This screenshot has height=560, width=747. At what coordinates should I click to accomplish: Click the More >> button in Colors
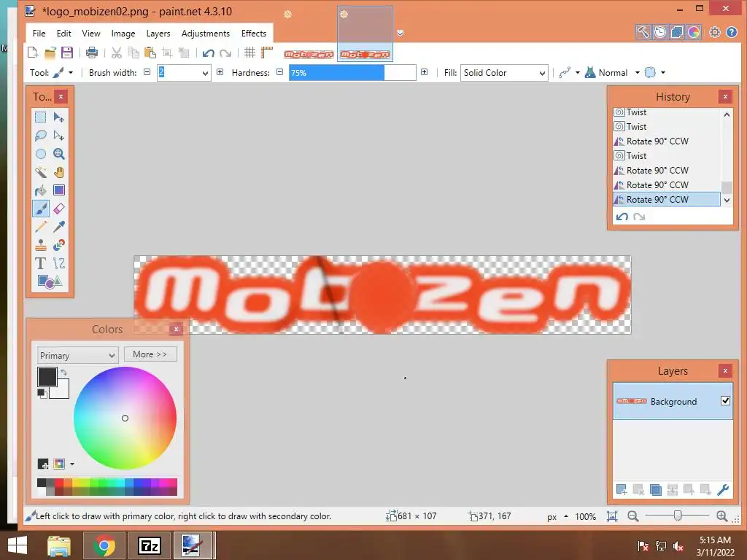pos(150,354)
